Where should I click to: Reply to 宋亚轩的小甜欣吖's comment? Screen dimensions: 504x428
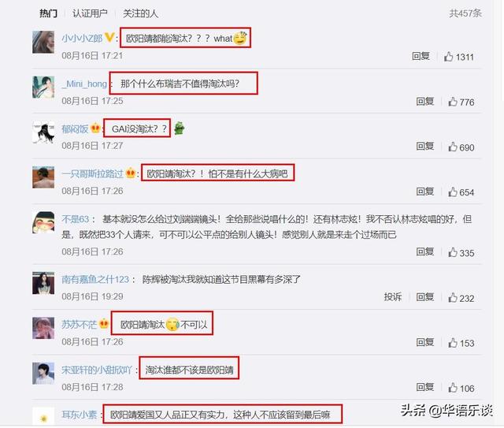coord(425,387)
